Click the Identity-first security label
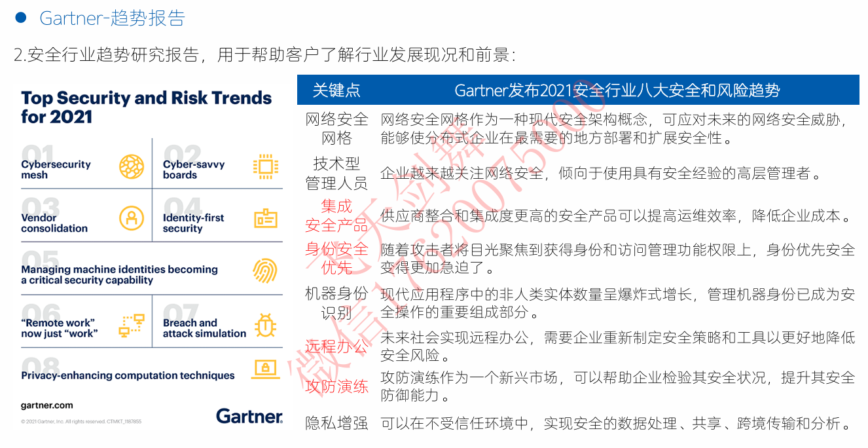 point(193,223)
